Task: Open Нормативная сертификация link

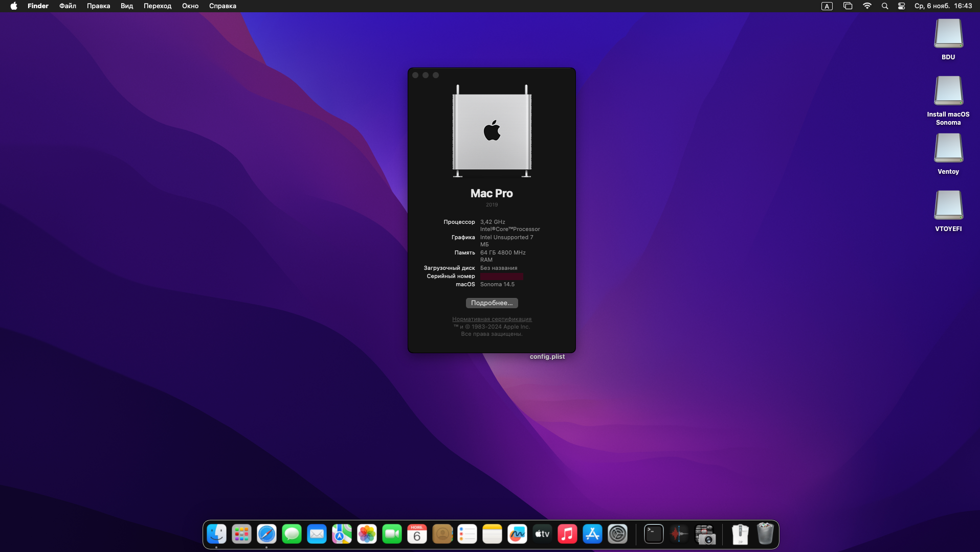Action: click(492, 319)
